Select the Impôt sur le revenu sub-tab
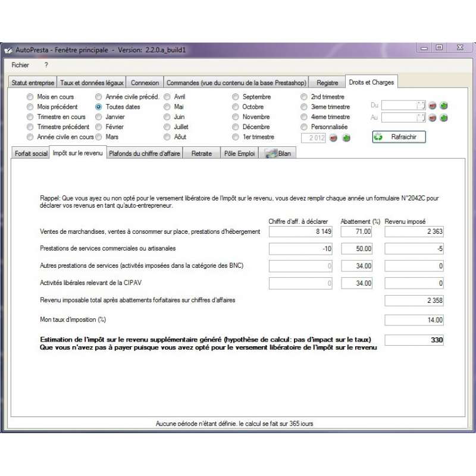 [x=78, y=153]
